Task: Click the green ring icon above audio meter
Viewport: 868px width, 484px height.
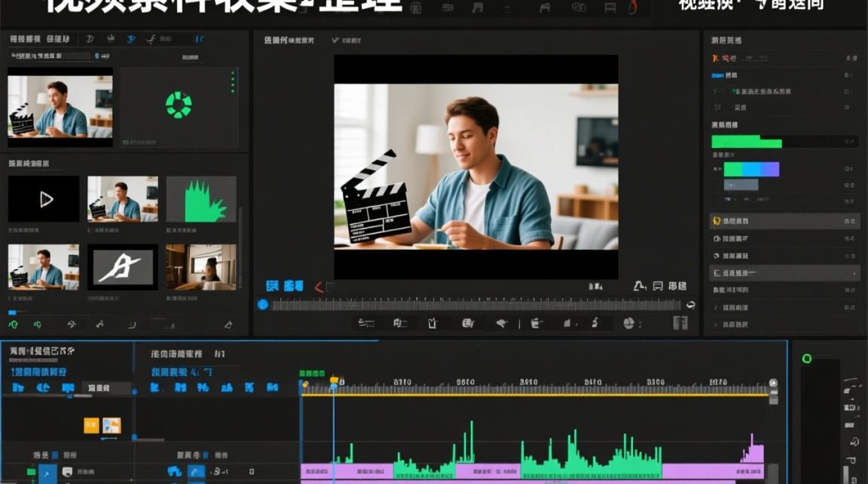Action: [x=807, y=358]
